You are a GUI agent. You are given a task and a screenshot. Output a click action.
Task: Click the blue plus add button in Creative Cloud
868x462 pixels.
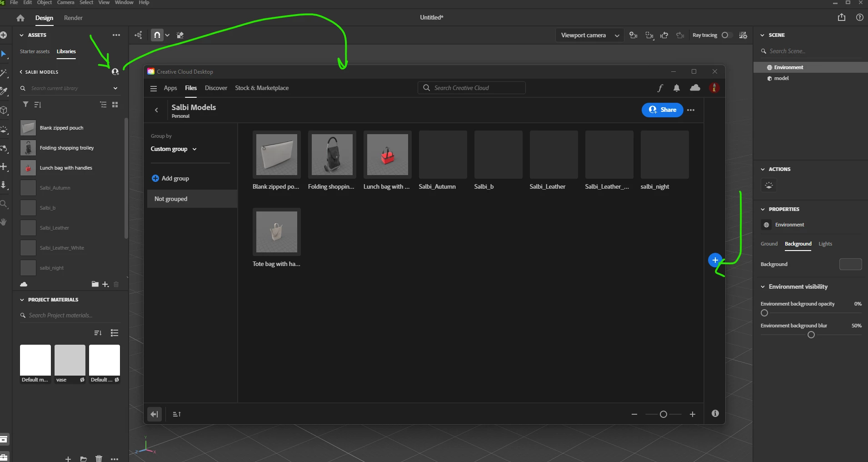coord(715,260)
